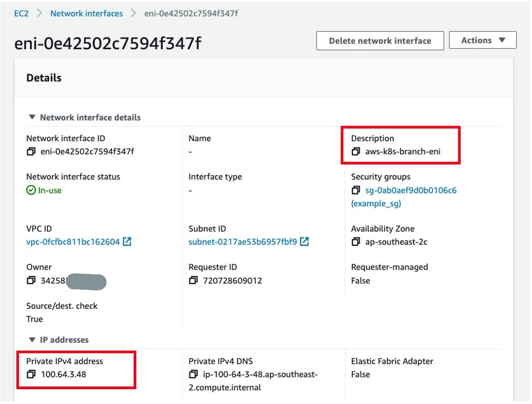
Task: Select IP value 100.64.3.48
Action: 63,374
